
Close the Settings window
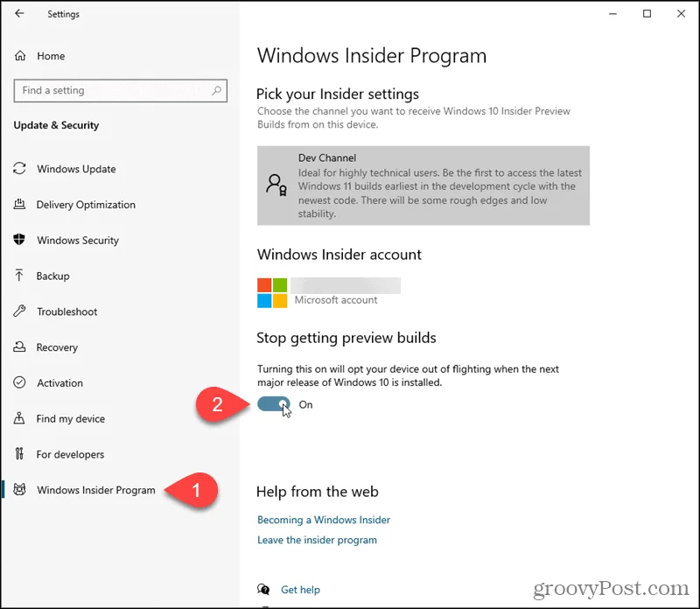pos(681,14)
